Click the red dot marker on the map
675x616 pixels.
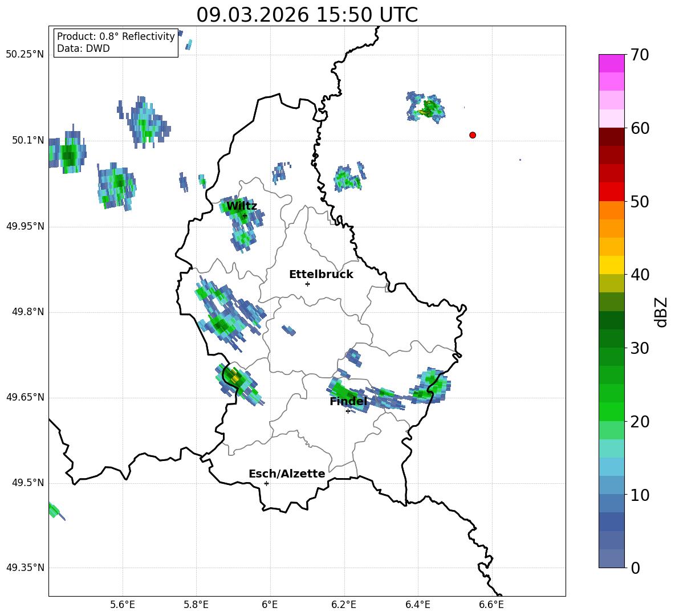pyautogui.click(x=473, y=135)
